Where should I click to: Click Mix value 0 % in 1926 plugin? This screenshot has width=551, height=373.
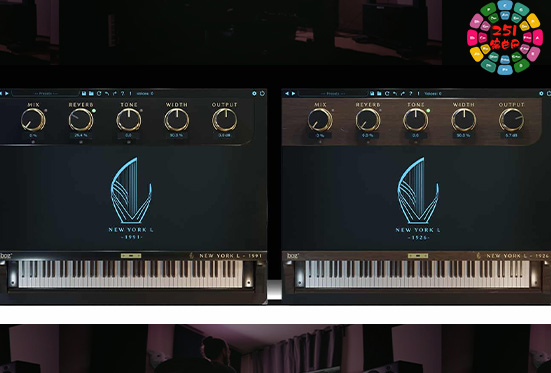click(320, 135)
